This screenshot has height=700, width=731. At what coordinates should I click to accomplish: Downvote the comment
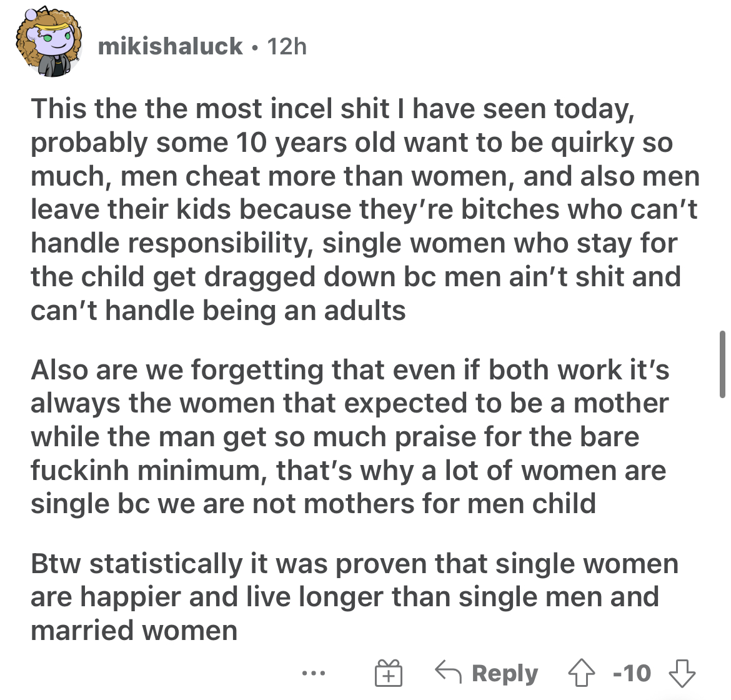(x=682, y=673)
